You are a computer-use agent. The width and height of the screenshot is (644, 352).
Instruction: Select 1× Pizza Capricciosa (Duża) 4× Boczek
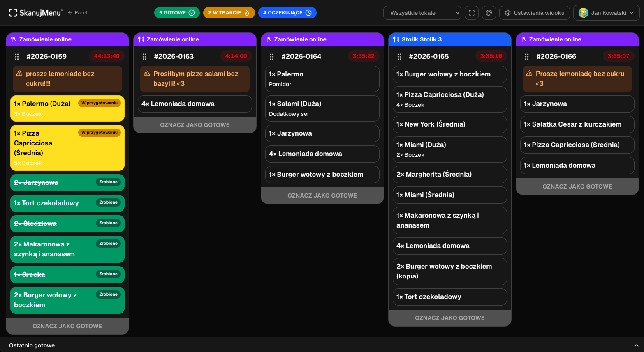point(450,99)
